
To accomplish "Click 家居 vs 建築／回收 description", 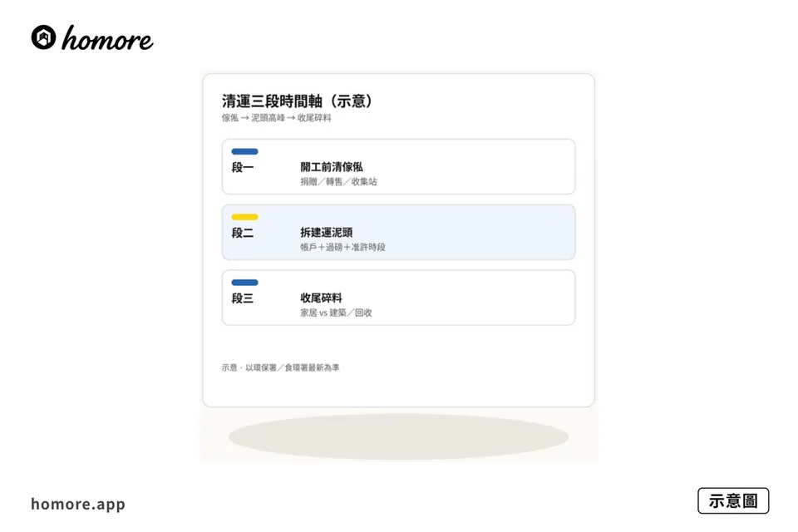I will (336, 313).
